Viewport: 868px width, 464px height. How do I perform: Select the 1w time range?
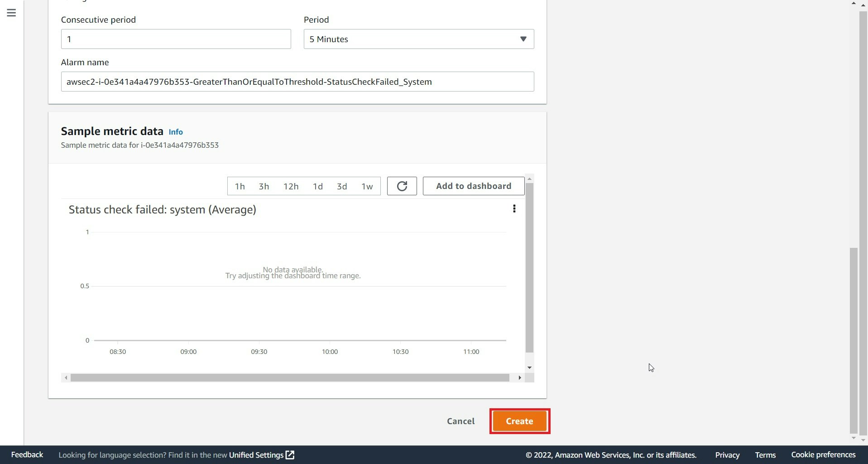pos(367,186)
